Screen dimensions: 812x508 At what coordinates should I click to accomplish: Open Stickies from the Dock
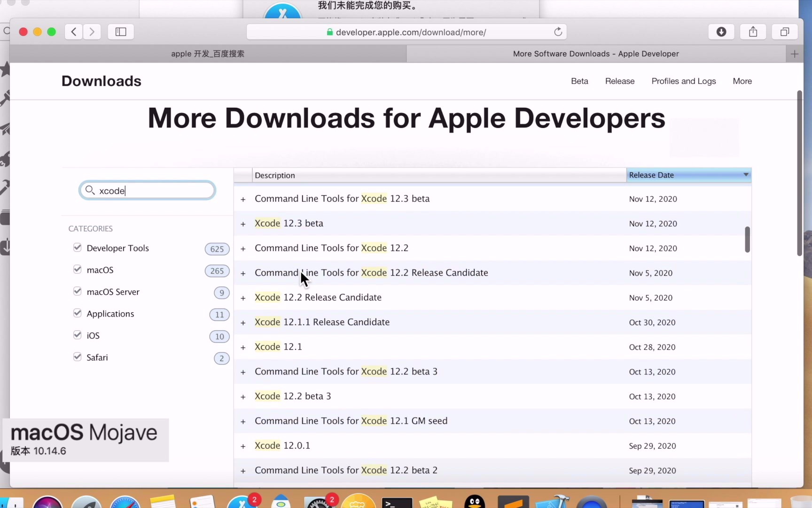point(435,502)
